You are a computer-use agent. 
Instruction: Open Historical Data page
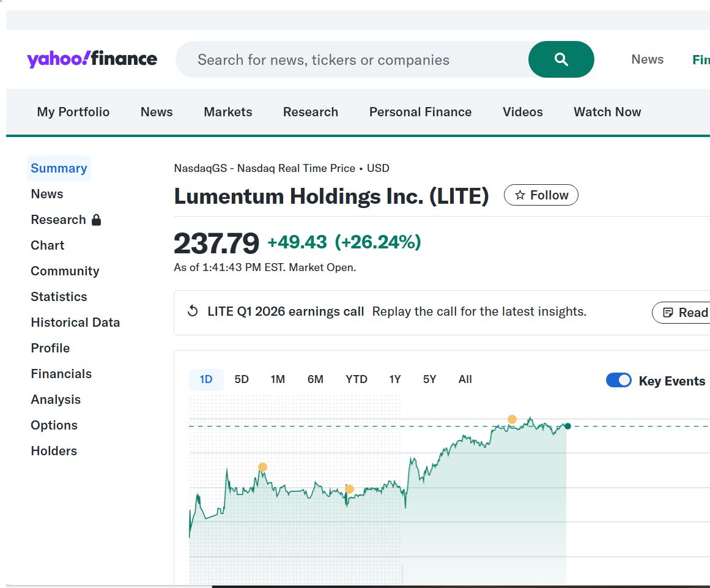pyautogui.click(x=75, y=322)
